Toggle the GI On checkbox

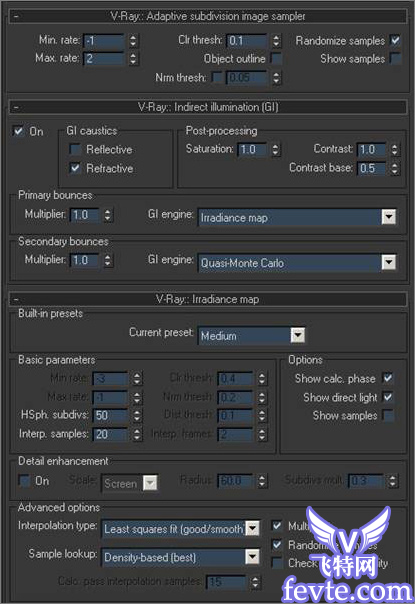tap(18, 131)
